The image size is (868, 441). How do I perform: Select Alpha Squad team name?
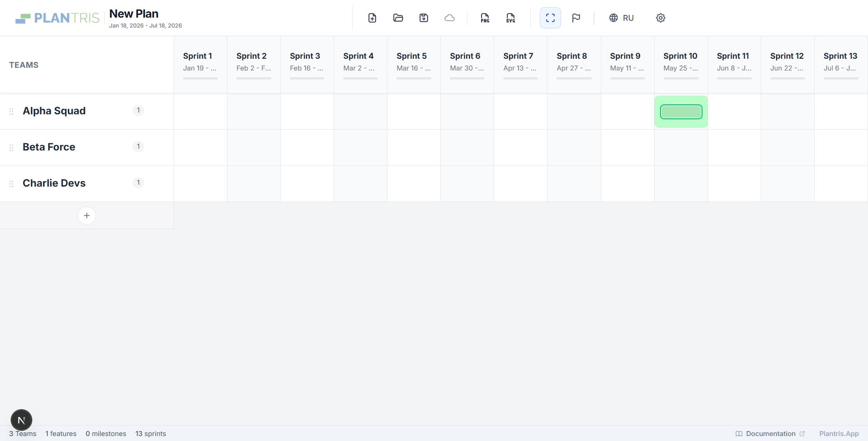pyautogui.click(x=54, y=111)
